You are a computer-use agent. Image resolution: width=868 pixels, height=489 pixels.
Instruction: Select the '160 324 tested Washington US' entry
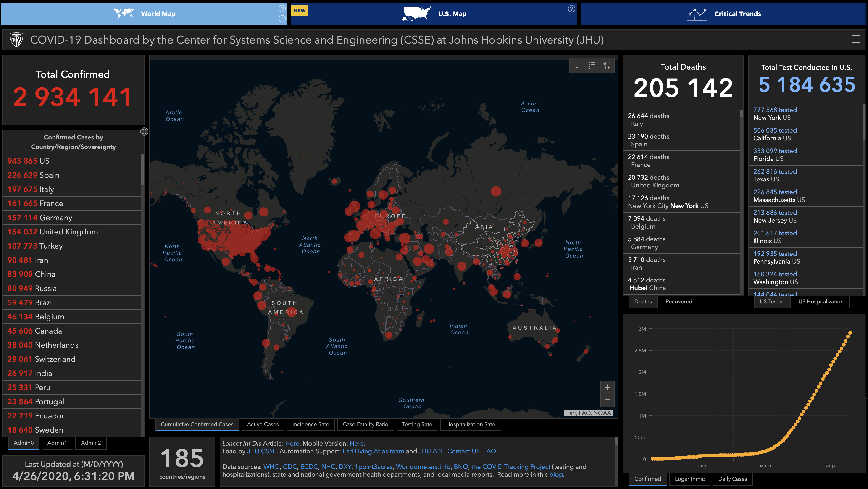pos(805,278)
